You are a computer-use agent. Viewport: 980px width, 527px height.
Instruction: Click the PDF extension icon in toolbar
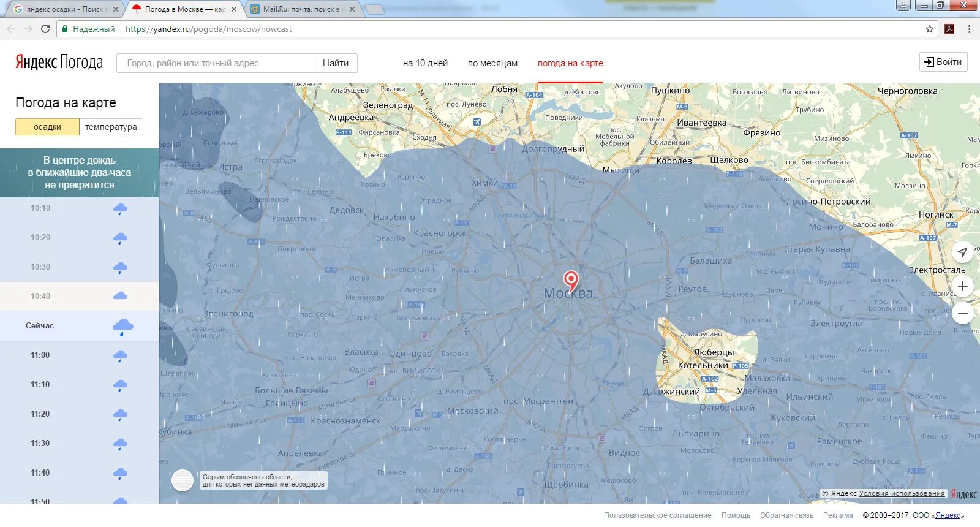(949, 29)
